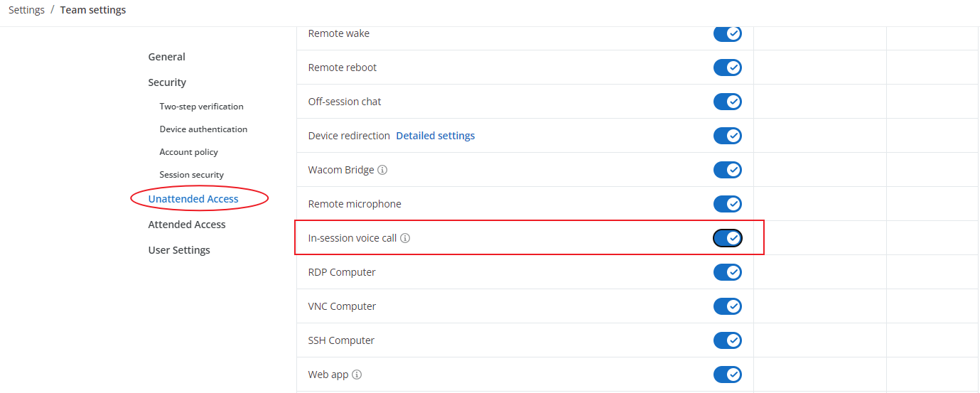
Task: Open the General settings section
Action: [166, 57]
